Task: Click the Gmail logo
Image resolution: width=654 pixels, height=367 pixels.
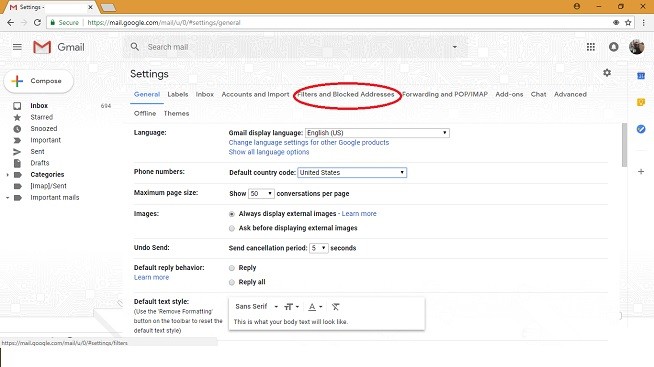Action: [x=58, y=47]
